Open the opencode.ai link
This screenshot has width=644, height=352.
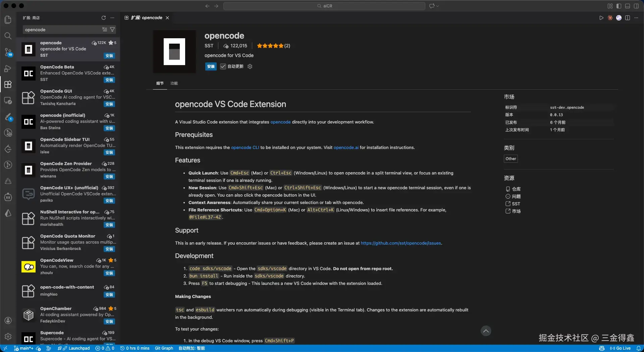(346, 148)
